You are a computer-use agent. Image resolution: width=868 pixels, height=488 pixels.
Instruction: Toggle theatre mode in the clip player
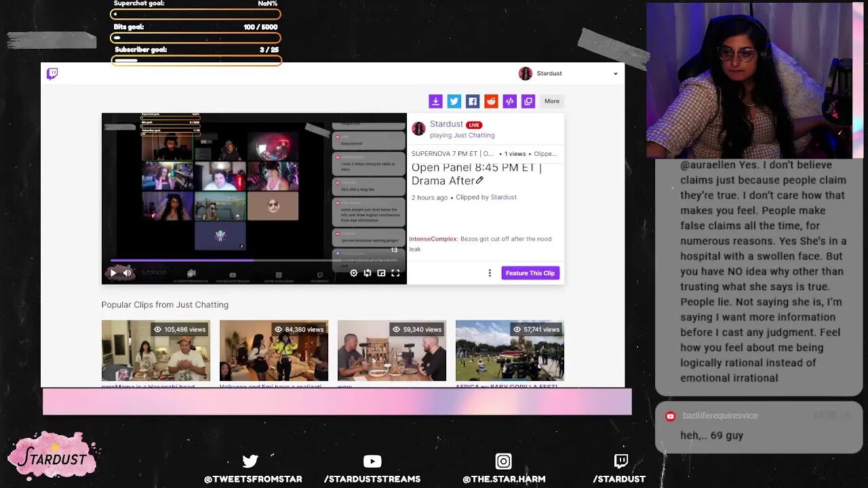pos(381,273)
